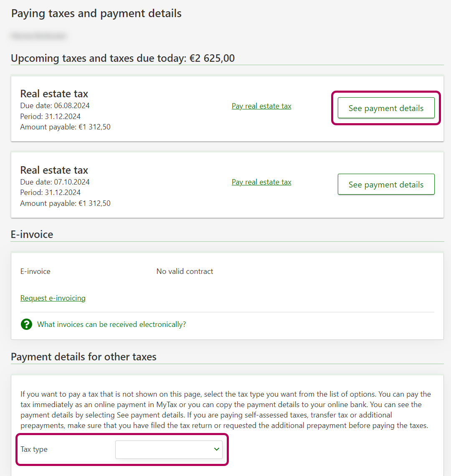Click the 'No valid contract' status text
Screen dimensions: 451x476
185,271
